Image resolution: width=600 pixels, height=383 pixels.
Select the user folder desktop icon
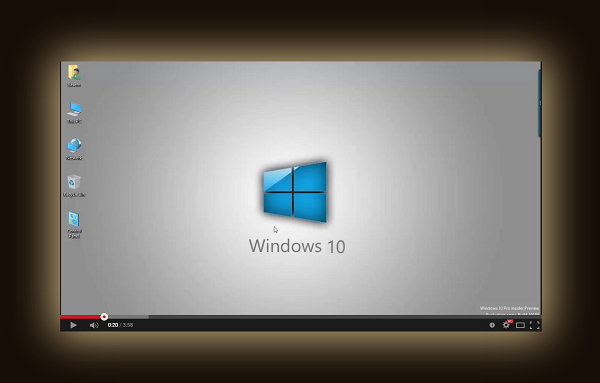74,76
